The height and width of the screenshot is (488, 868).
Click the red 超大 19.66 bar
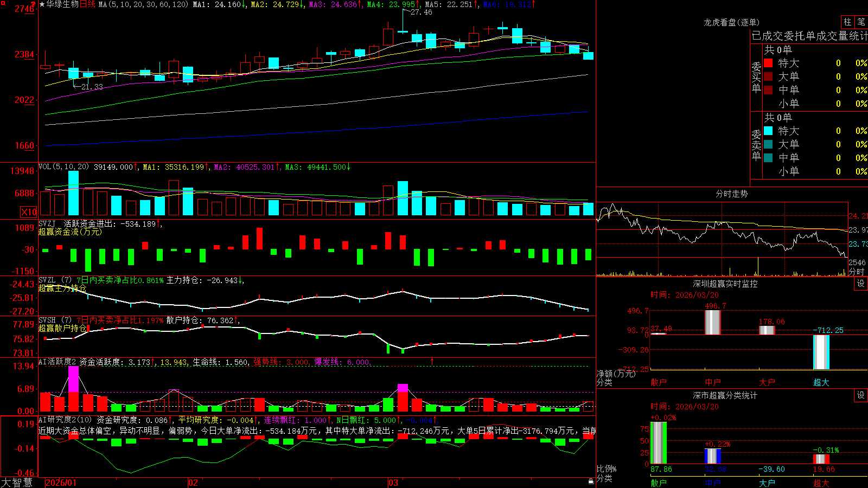tap(821, 459)
